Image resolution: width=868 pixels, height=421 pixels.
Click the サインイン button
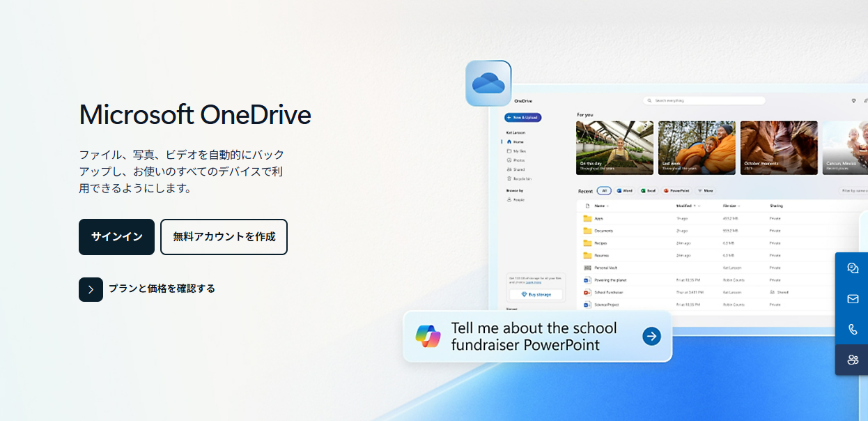[x=116, y=237]
